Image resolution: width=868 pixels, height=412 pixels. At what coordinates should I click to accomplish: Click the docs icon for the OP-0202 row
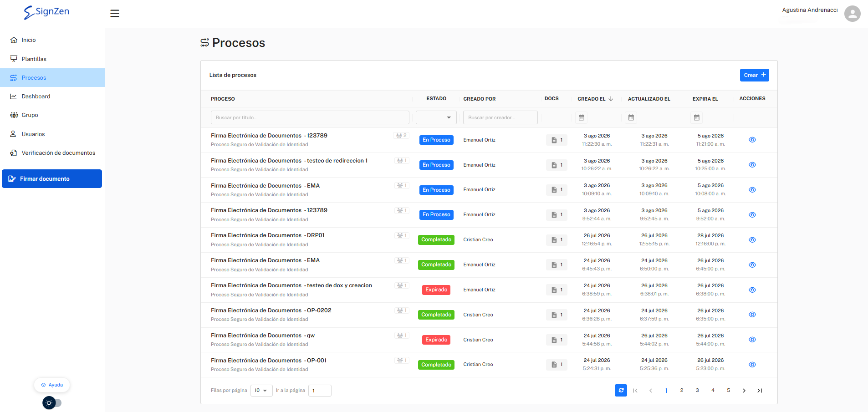(557, 315)
